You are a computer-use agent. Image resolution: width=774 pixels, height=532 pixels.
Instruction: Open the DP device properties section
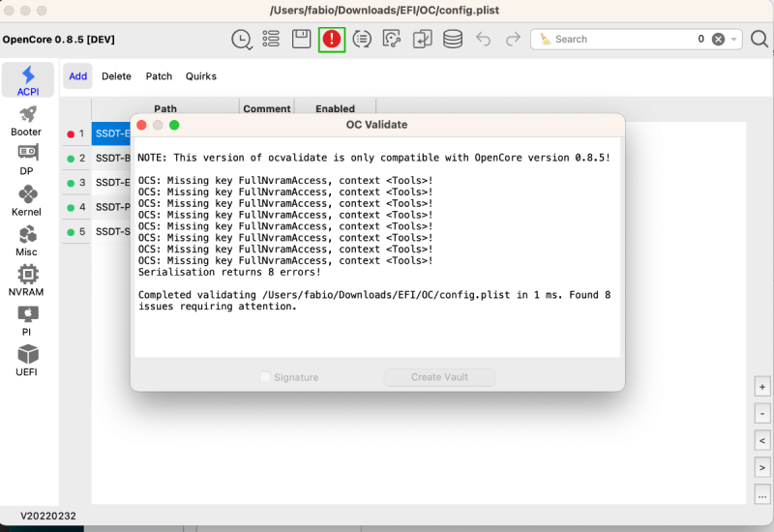(x=27, y=161)
